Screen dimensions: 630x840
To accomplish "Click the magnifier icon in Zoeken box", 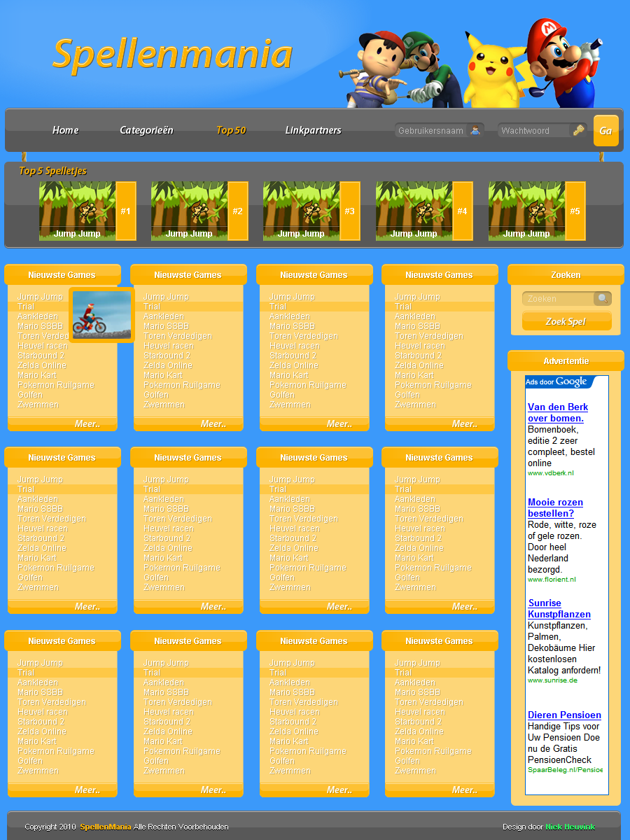I will (x=602, y=299).
